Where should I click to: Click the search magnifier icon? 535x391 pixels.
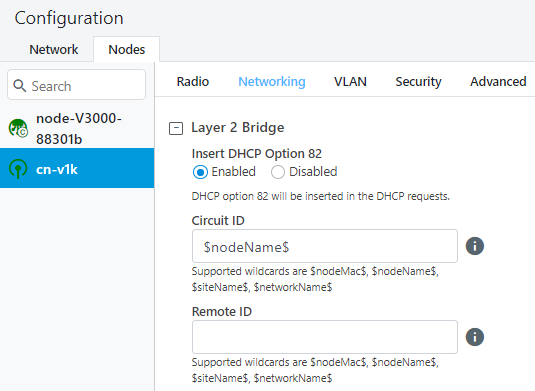(19, 86)
